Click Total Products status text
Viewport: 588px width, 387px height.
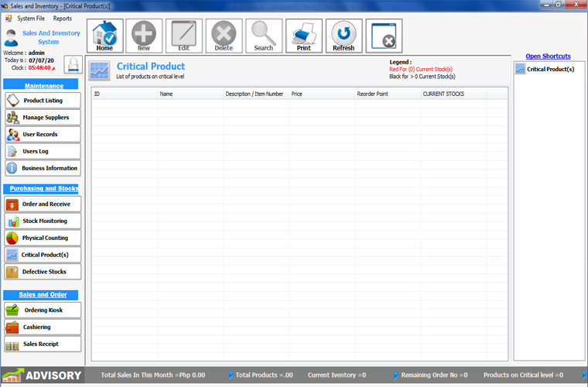click(x=264, y=375)
